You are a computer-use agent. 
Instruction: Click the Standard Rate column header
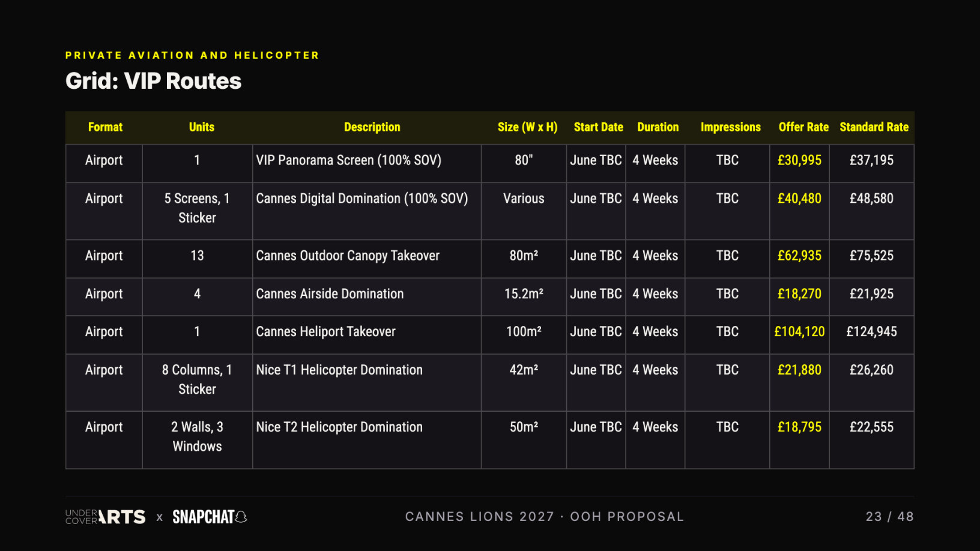pos(874,127)
